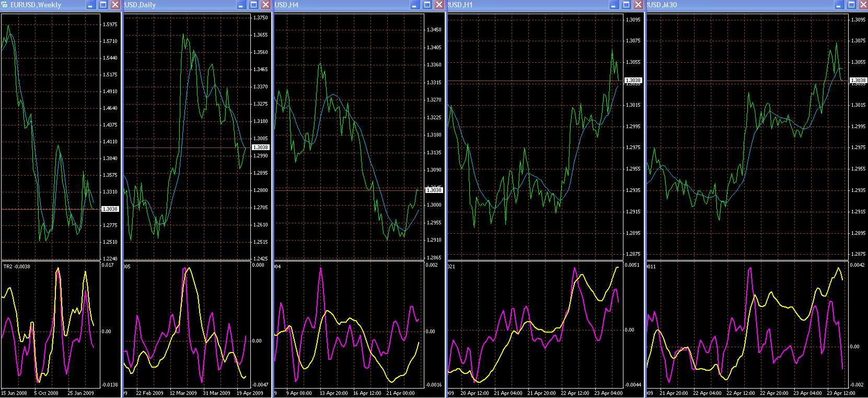Minimize the USD,H4 chart window
868x398 pixels.
[414, 5]
